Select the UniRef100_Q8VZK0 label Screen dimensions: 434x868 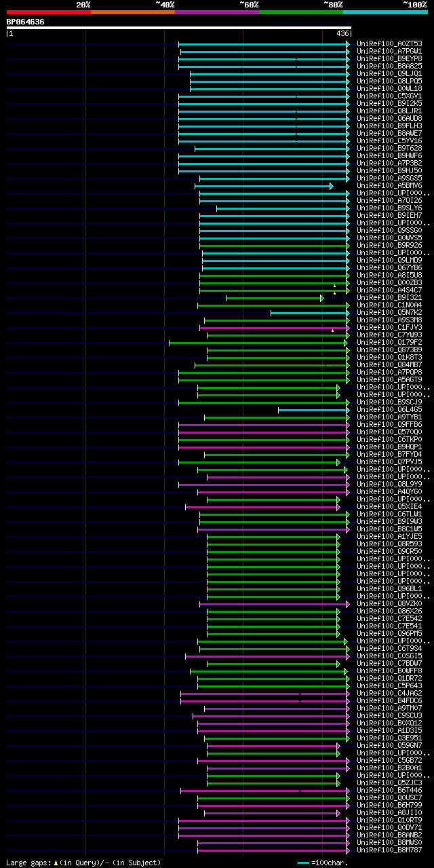pyautogui.click(x=389, y=604)
